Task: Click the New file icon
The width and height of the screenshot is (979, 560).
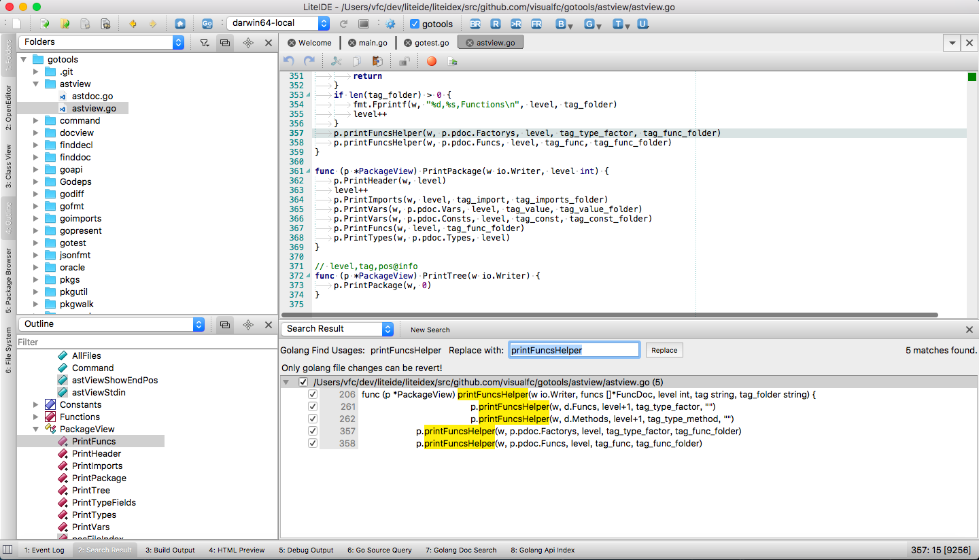Action: (17, 24)
